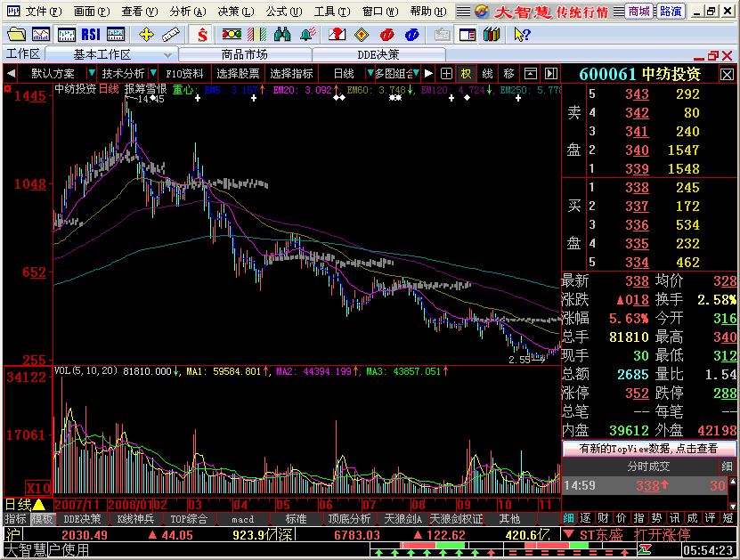Image resolution: width=740 pixels, height=560 pixels.
Task: Open the traffic light signal icon
Action: click(232, 35)
